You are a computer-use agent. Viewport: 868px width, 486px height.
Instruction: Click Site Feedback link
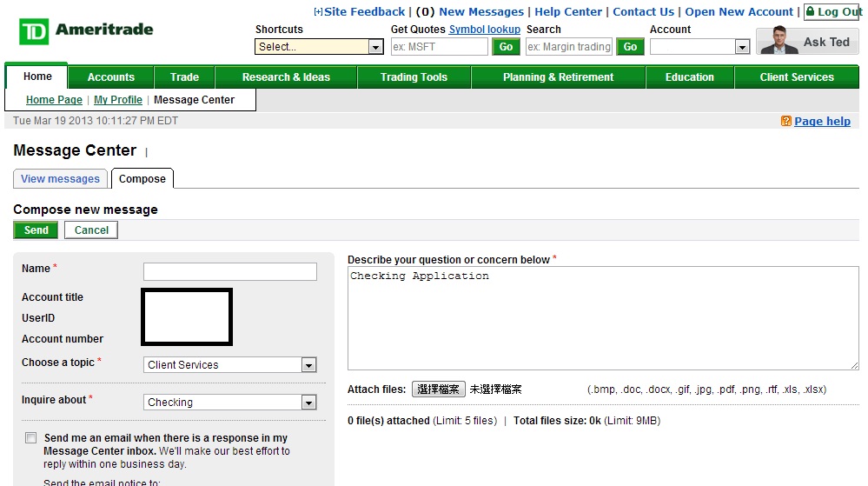364,11
